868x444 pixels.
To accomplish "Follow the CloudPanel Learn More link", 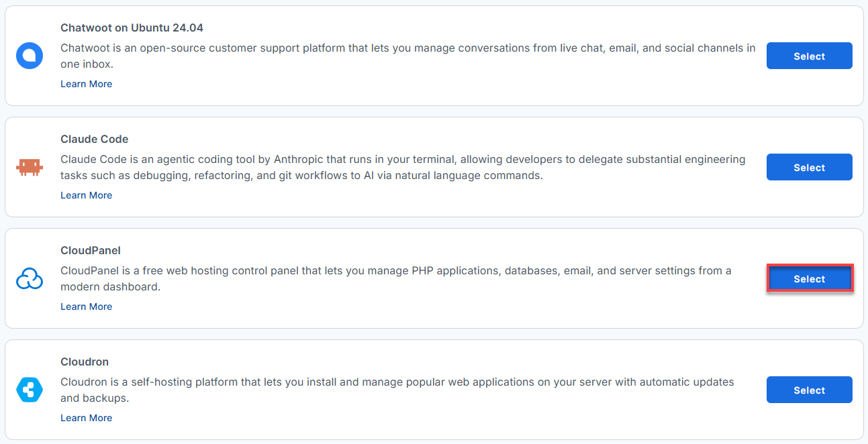I will [x=86, y=307].
